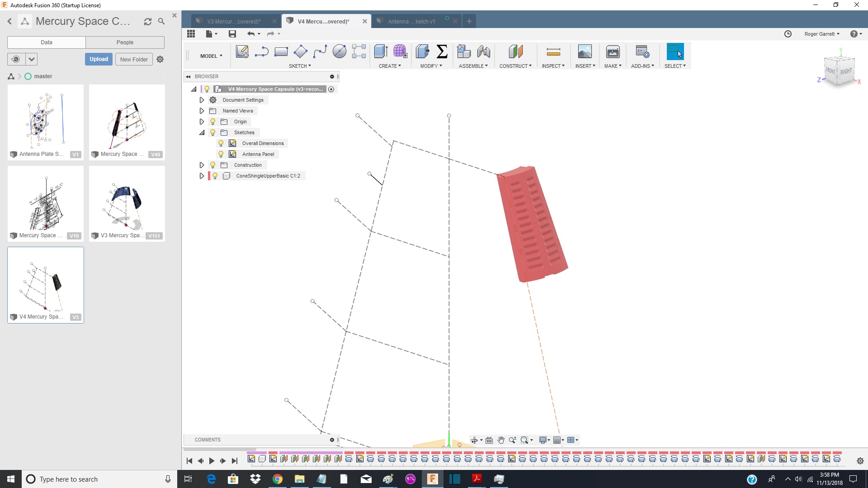Click the New Folder button
This screenshot has width=868, height=488.
[133, 59]
